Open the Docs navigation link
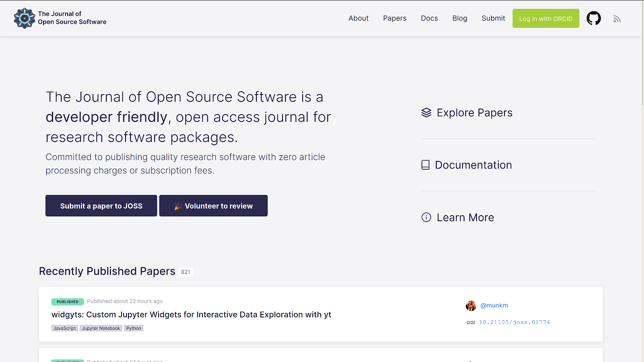644x362 pixels. [429, 18]
